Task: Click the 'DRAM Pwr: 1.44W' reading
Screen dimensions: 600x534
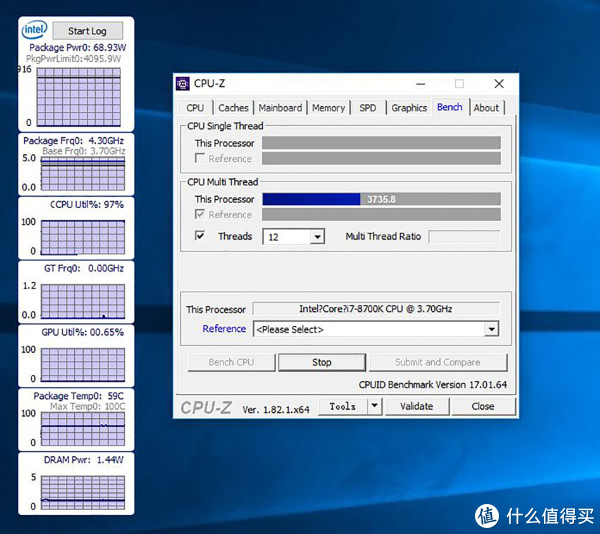Action: pyautogui.click(x=83, y=459)
